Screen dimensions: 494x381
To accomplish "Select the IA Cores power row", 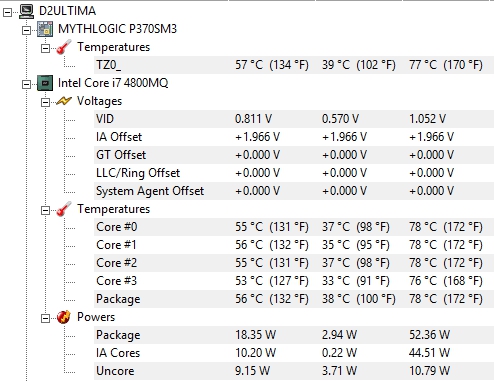I will point(294,353).
